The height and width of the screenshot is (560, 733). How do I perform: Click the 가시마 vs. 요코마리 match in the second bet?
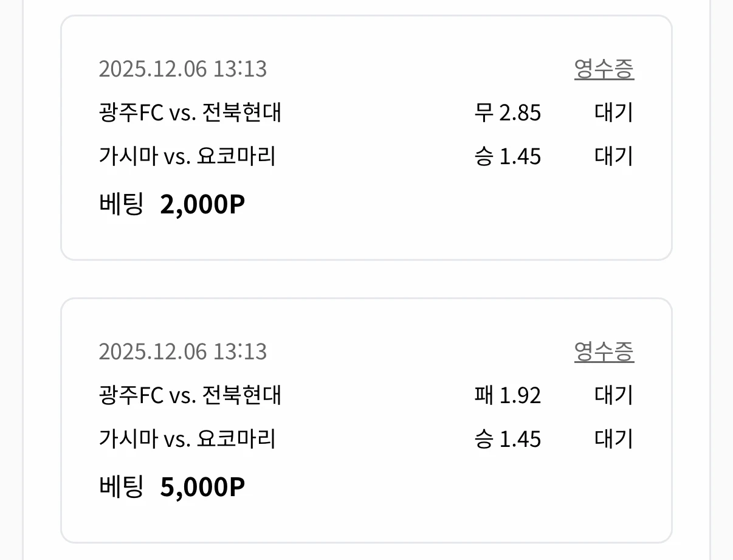click(x=185, y=438)
